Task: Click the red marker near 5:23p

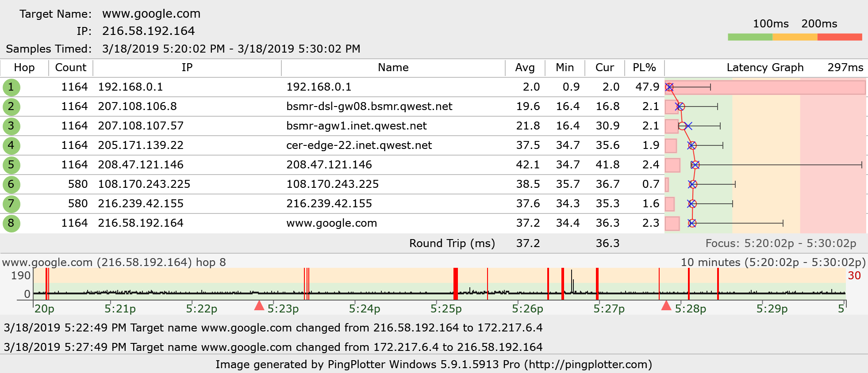Action: (259, 305)
